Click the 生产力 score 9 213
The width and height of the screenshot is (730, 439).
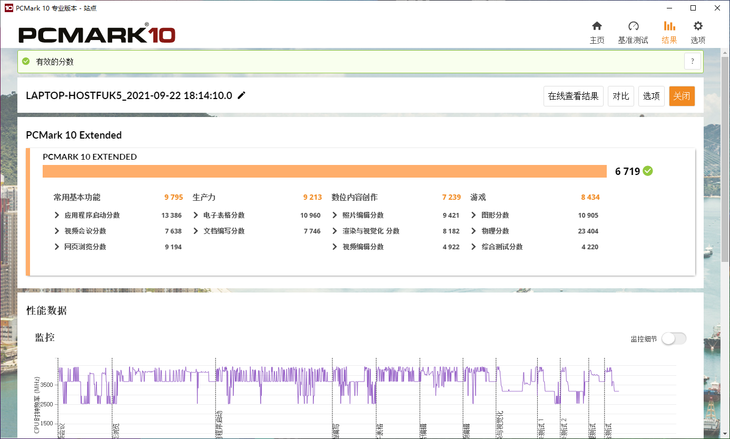pos(312,197)
